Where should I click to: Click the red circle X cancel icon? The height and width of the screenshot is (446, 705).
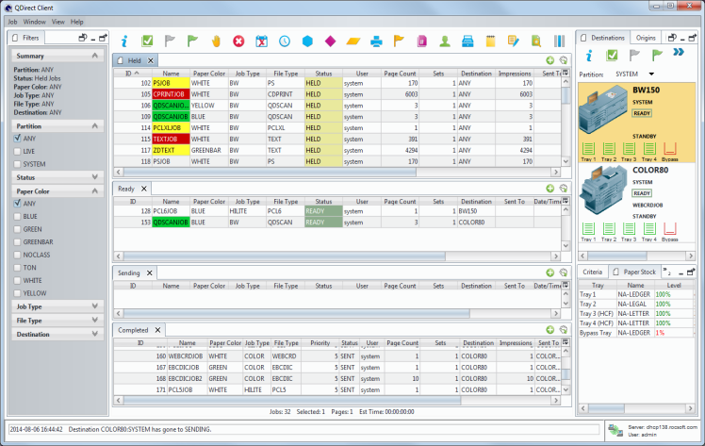(239, 41)
